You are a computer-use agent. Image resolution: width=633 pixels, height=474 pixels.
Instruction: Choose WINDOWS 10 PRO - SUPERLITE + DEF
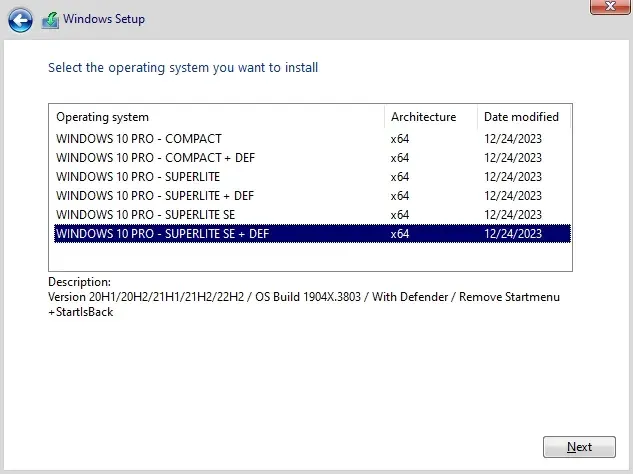click(312, 195)
